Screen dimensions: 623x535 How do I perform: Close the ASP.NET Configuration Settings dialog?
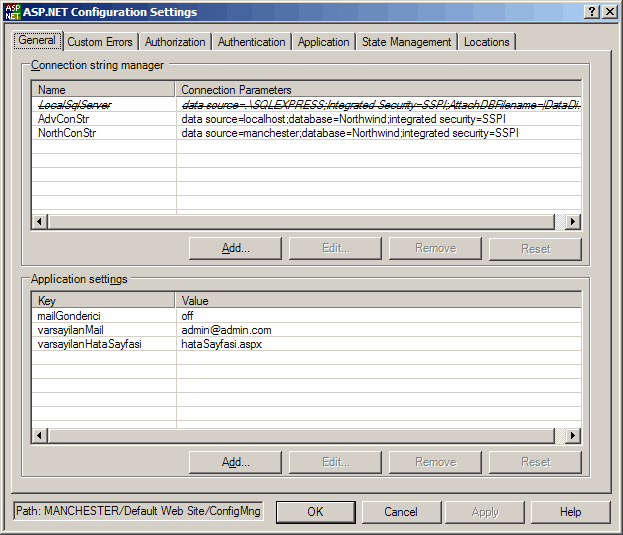click(609, 11)
